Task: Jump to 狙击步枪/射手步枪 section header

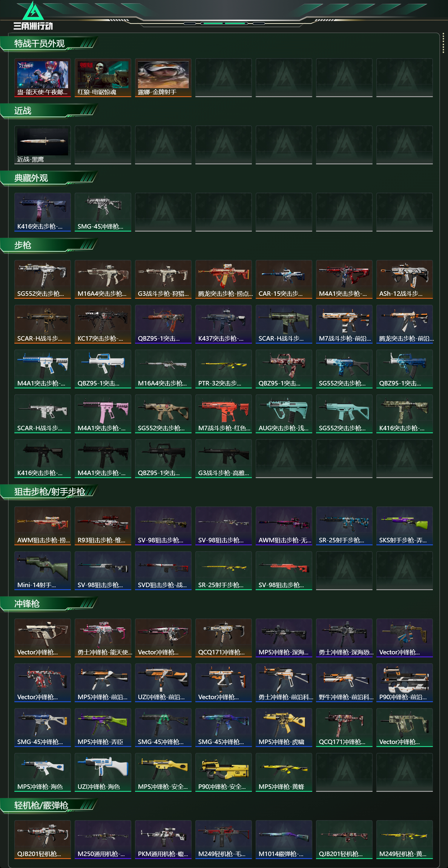Action: click(x=49, y=492)
